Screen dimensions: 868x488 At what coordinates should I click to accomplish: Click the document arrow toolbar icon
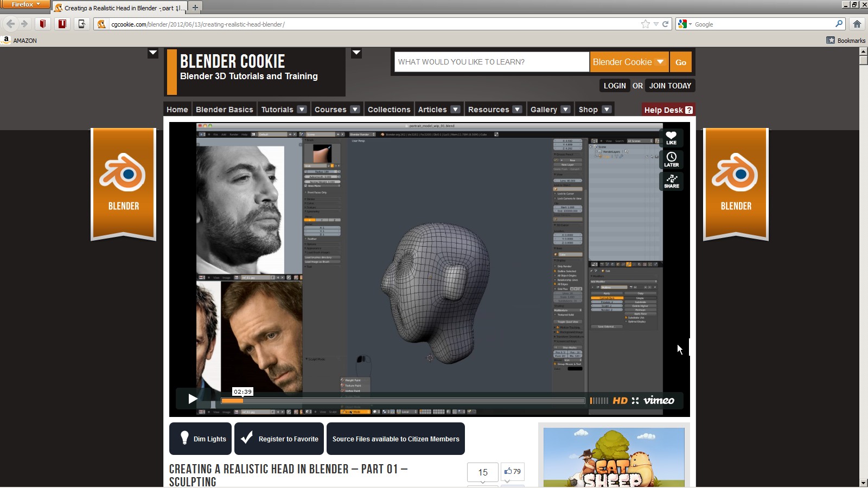point(82,24)
